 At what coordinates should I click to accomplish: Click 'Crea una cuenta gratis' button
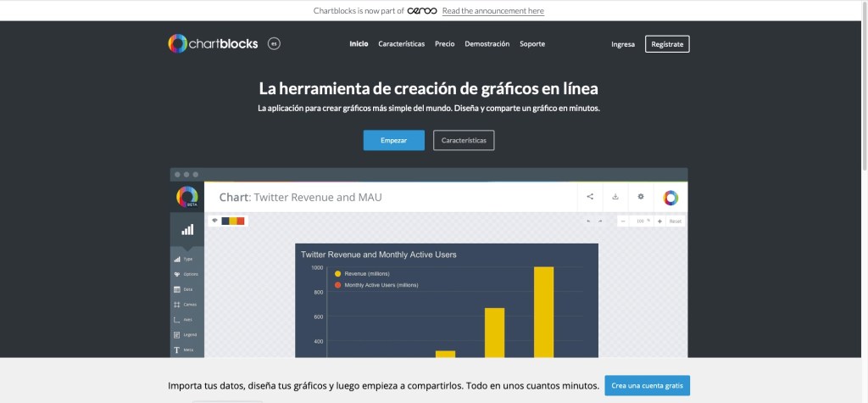(647, 385)
